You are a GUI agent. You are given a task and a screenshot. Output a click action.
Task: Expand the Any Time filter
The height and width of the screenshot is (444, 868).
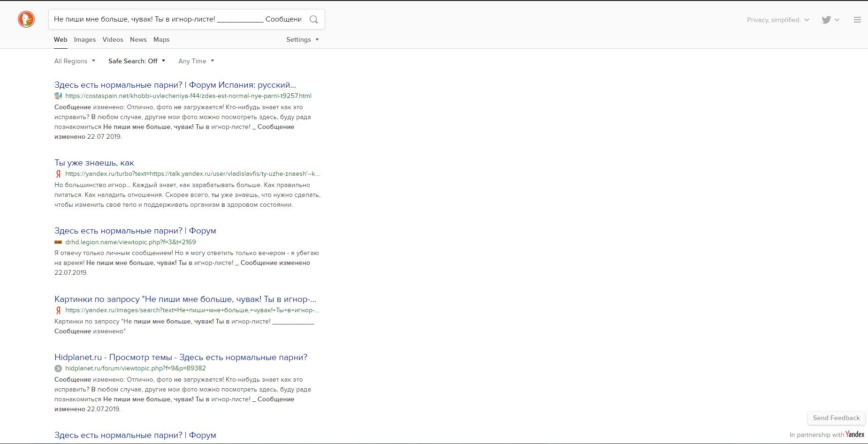click(196, 61)
